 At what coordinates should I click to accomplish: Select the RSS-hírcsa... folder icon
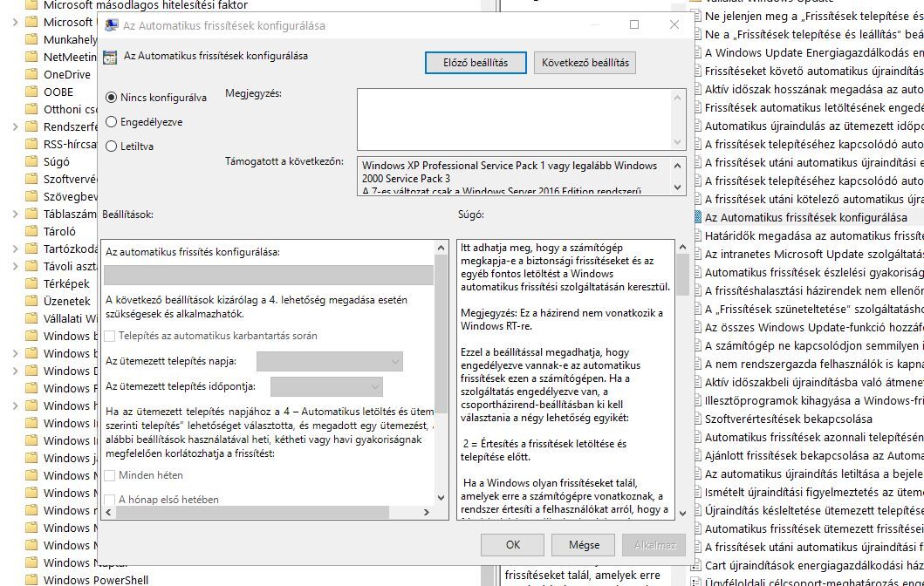click(31, 144)
